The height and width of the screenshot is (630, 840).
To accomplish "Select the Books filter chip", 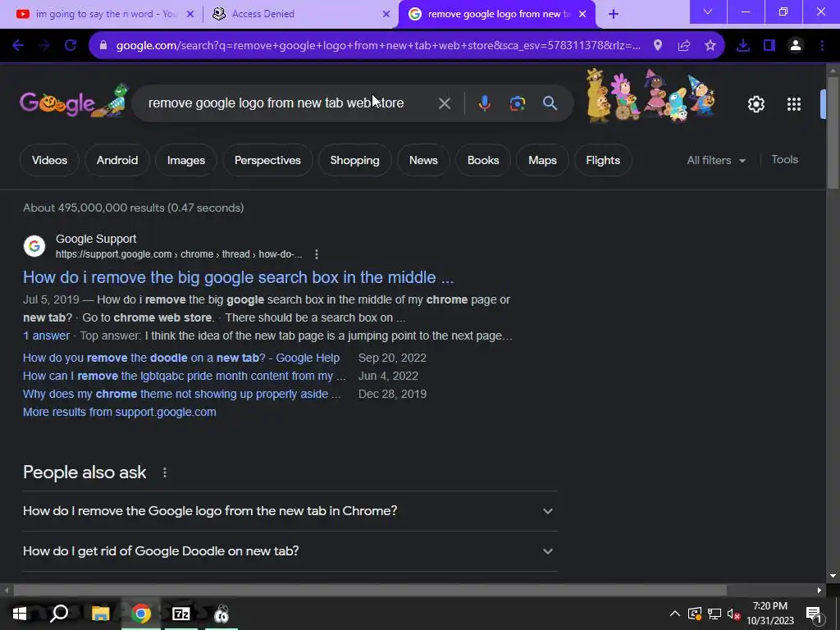I will click(x=482, y=160).
